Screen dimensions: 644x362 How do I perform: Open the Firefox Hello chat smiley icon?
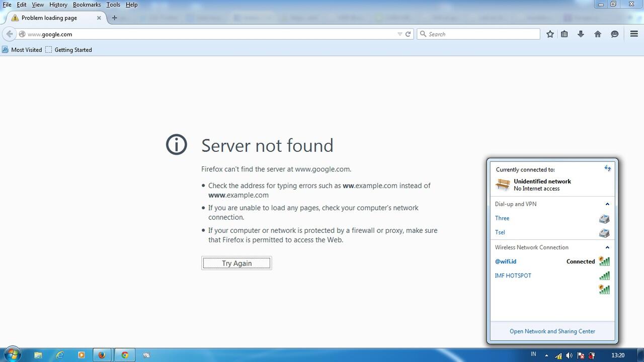click(615, 34)
